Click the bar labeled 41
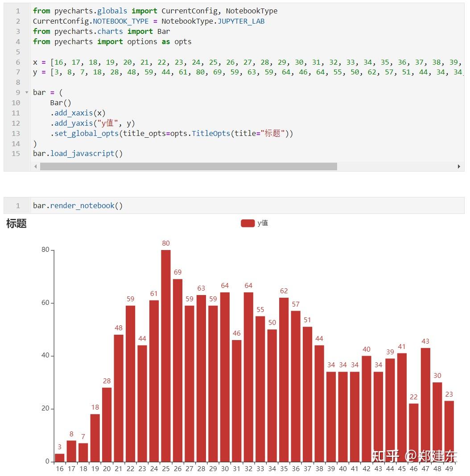Image resolution: width=470 pixels, height=476 pixels. (x=402, y=407)
